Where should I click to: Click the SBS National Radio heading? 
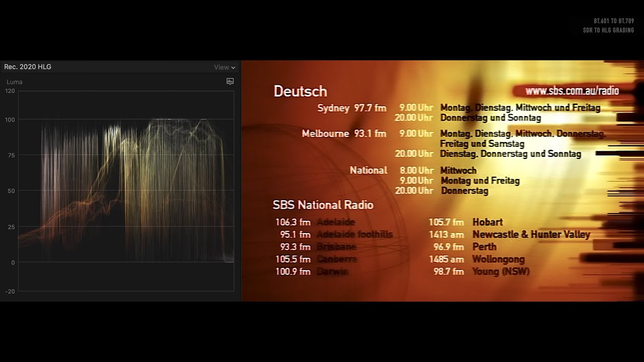click(323, 205)
